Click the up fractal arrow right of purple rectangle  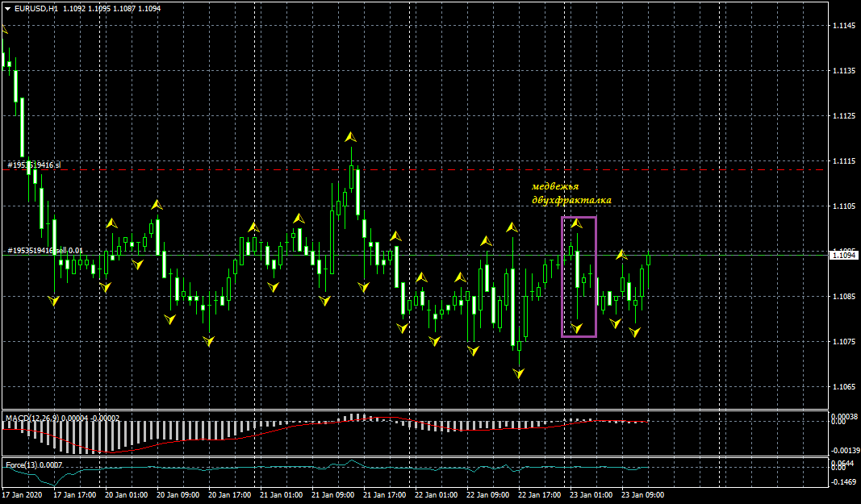coord(621,255)
